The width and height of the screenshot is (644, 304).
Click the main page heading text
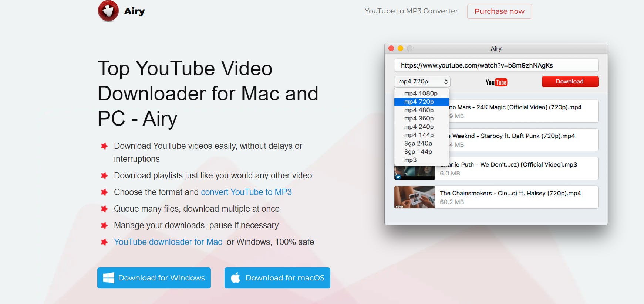208,93
